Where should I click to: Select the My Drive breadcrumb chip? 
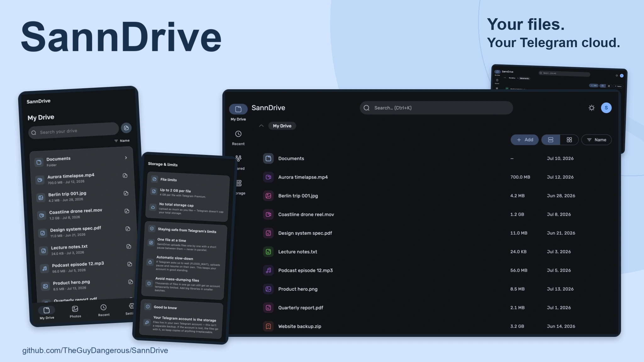point(282,126)
